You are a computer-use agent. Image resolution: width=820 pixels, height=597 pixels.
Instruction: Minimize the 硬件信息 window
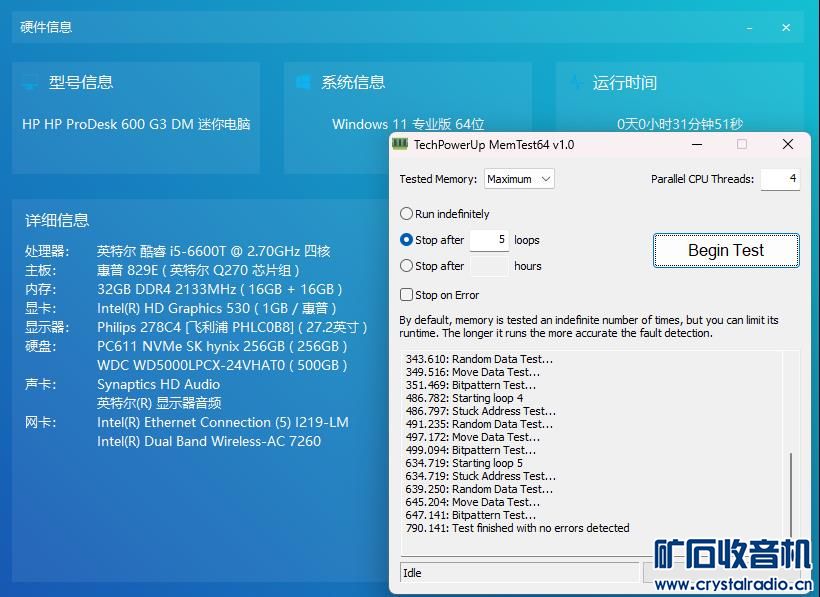point(749,27)
